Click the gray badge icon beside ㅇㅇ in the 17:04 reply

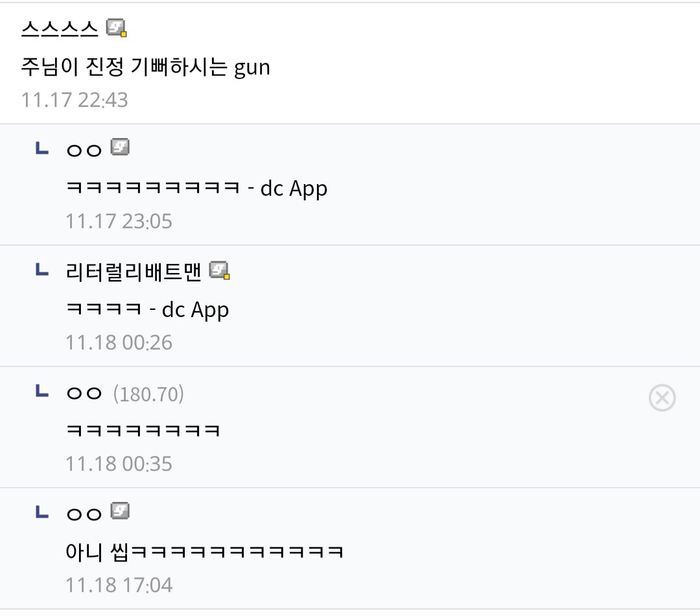[120, 512]
